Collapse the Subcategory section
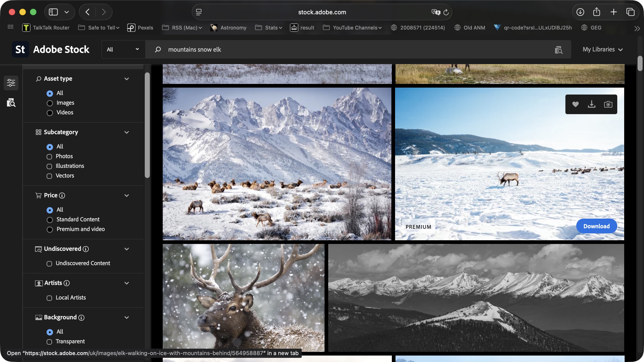The width and height of the screenshot is (644, 362). (x=127, y=132)
